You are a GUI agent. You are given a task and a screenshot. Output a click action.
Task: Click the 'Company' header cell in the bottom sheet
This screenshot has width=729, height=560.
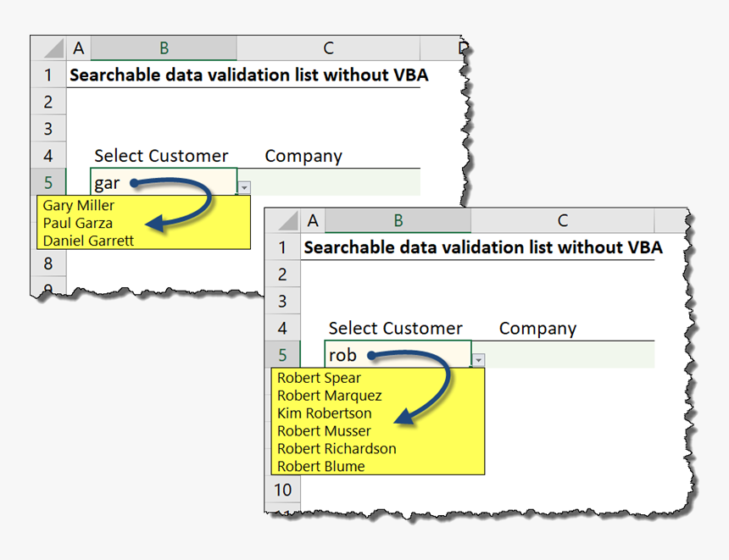point(537,328)
